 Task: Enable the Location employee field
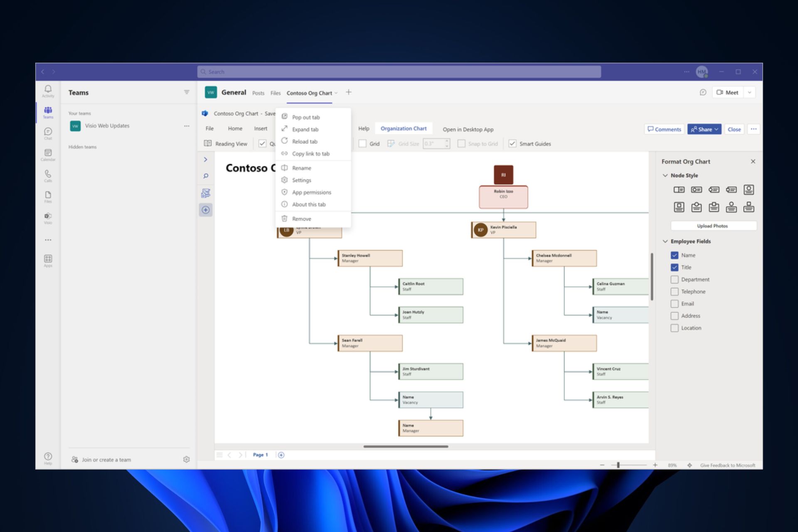[x=675, y=328]
